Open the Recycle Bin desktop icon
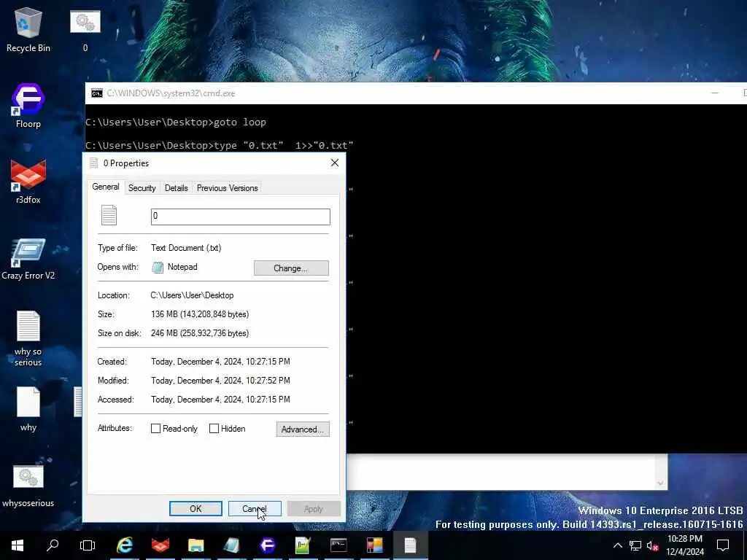This screenshot has width=747, height=560. pyautogui.click(x=28, y=29)
